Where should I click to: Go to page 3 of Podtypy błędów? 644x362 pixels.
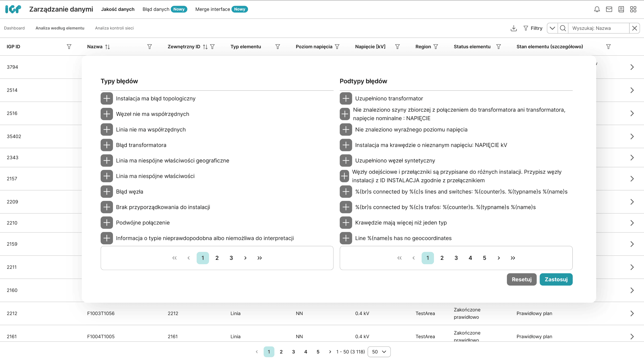[x=456, y=258]
